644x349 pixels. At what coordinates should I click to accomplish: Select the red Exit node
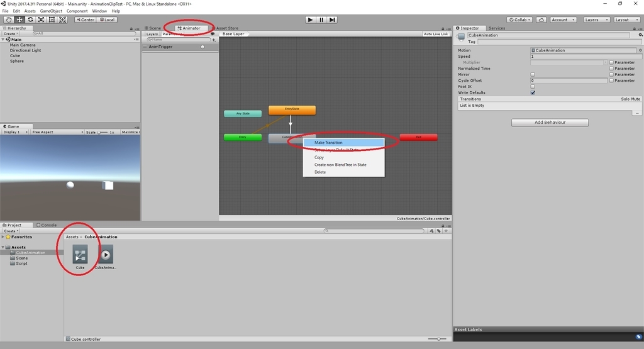(418, 137)
